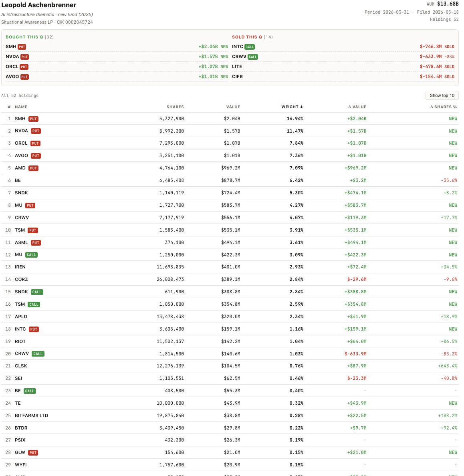The width and height of the screenshot is (464, 476).
Task: Click the PUT badge on GLW row 28
Action: coord(33,453)
